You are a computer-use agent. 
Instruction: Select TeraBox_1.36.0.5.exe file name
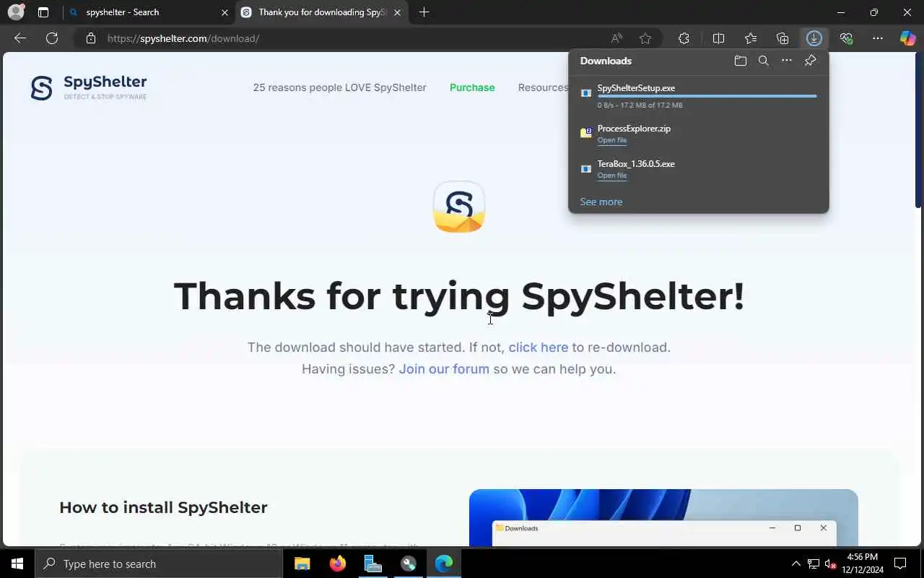click(636, 164)
